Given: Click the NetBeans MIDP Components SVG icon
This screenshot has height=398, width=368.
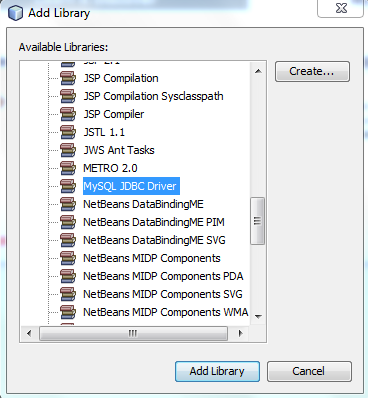Looking at the screenshot, I should pos(68,294).
